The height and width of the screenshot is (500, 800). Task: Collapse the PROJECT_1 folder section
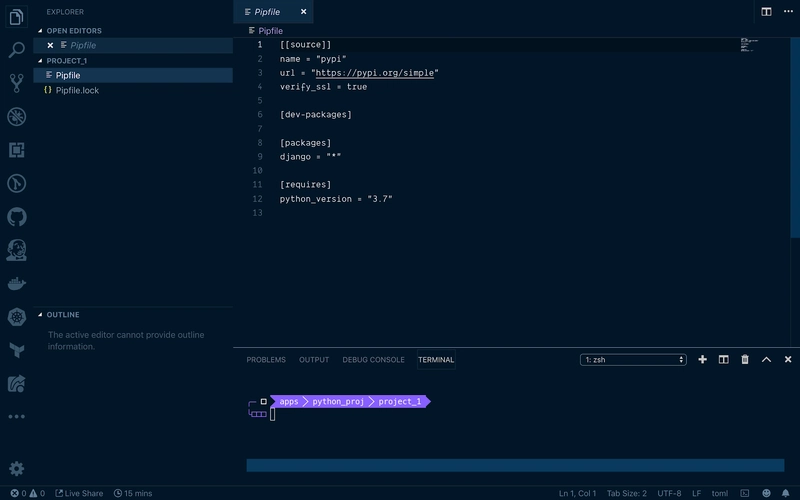[x=67, y=61]
